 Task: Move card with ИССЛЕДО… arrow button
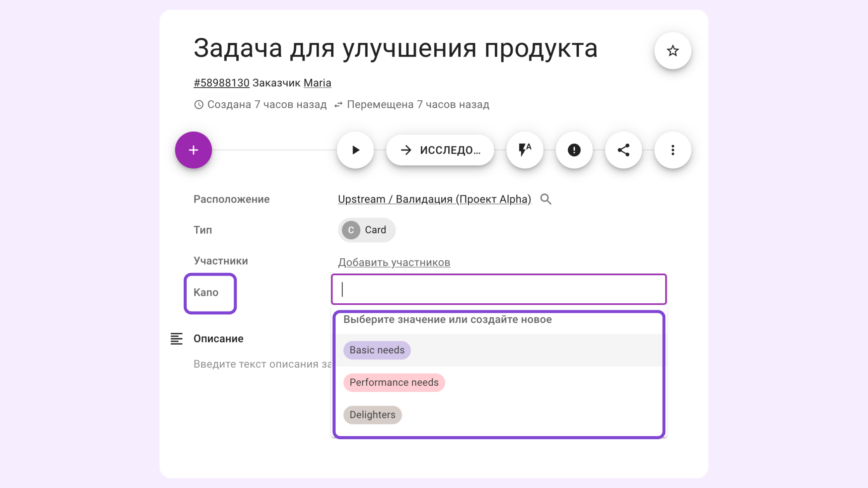440,150
